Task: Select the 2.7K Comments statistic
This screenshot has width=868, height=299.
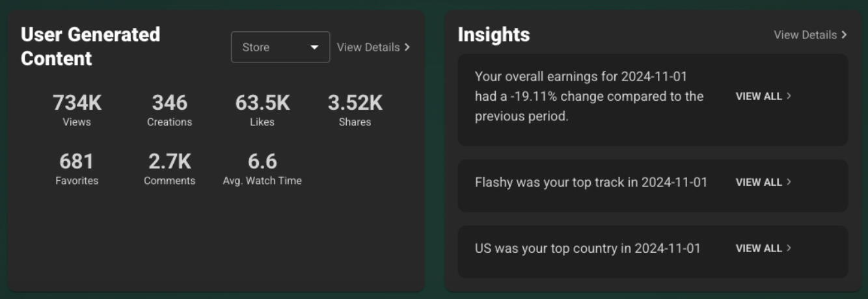Action: click(169, 168)
